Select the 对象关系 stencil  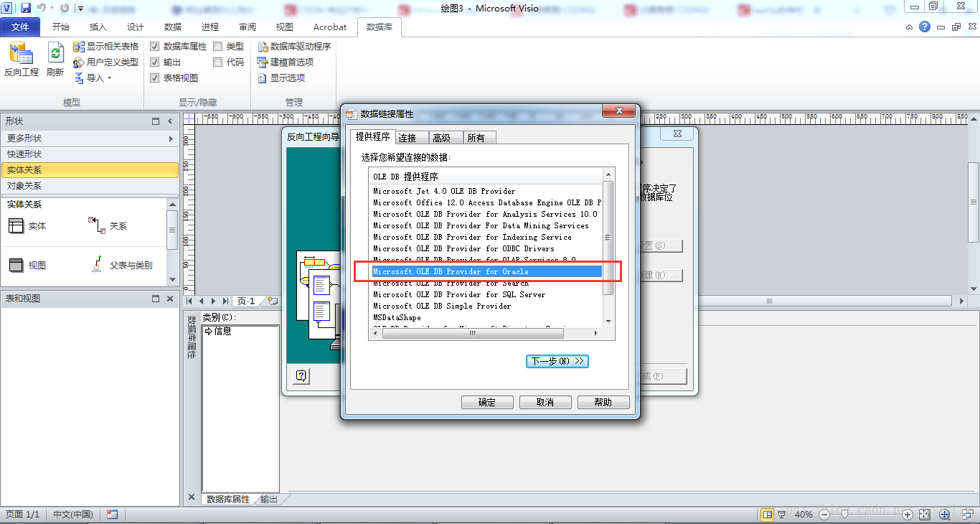89,186
